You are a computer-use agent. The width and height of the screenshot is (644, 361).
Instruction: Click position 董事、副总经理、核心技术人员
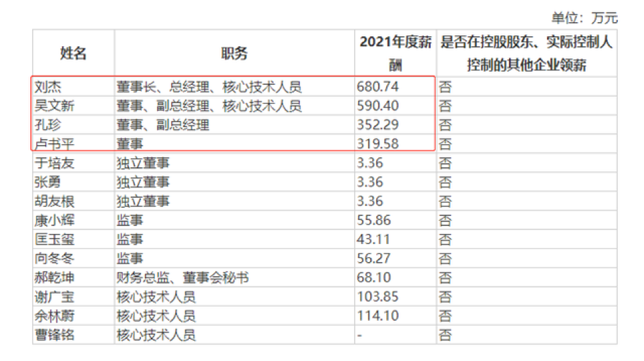[209, 106]
